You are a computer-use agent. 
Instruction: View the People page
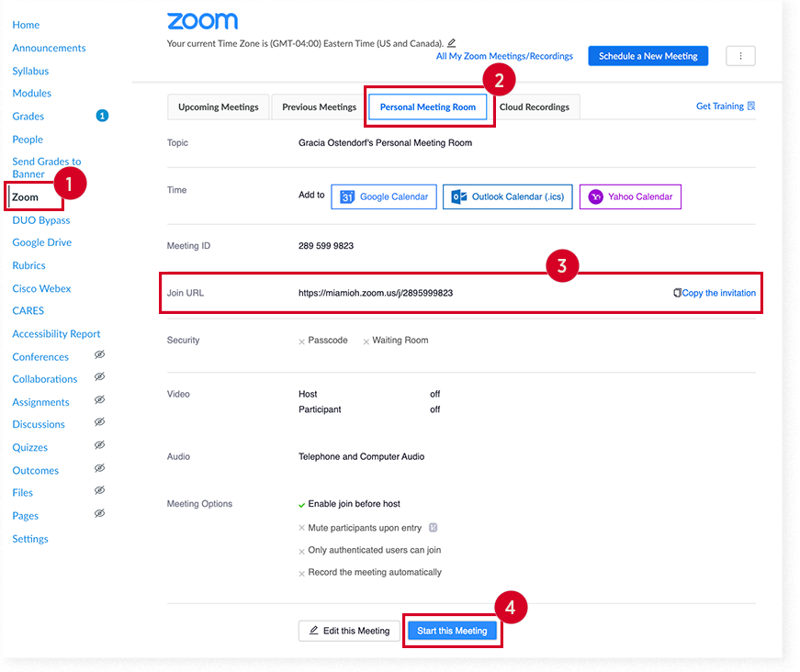28,140
